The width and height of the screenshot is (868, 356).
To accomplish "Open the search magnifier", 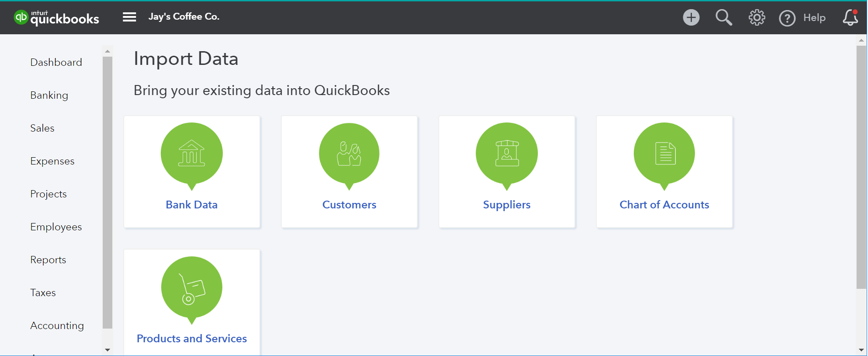I will [724, 17].
